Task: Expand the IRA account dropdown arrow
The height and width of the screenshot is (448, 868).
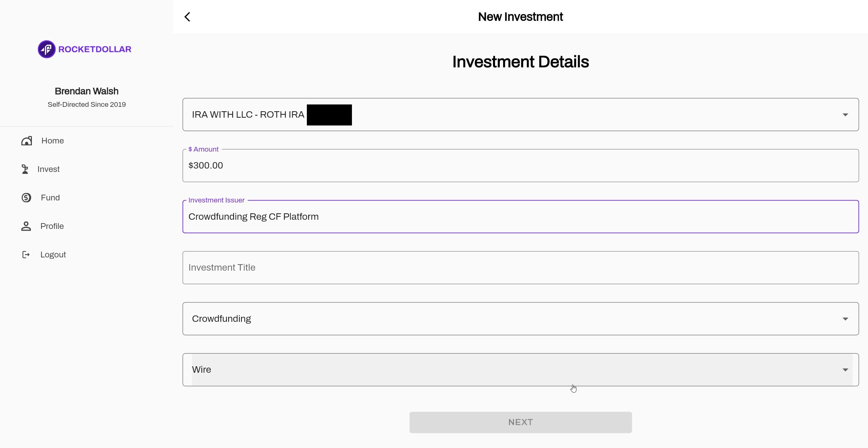Action: coord(845,115)
